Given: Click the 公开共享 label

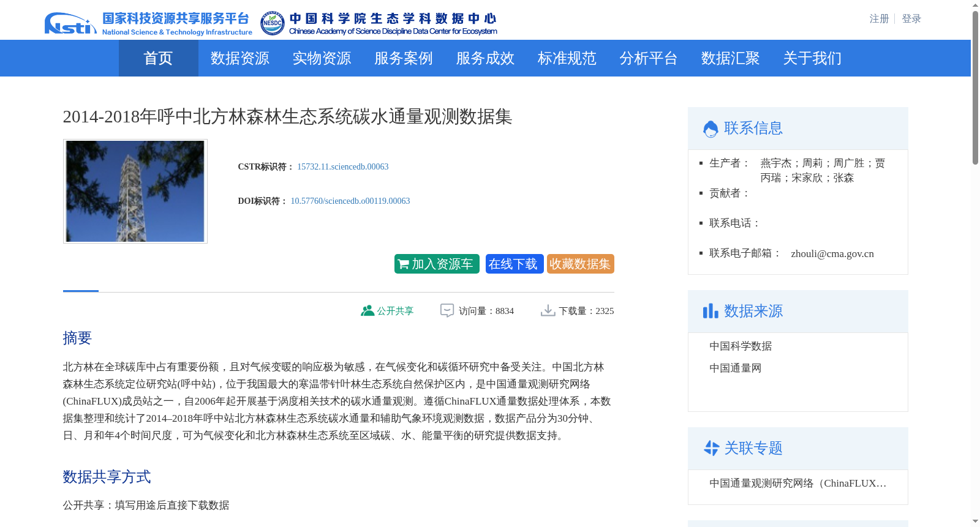Looking at the screenshot, I should click(395, 311).
